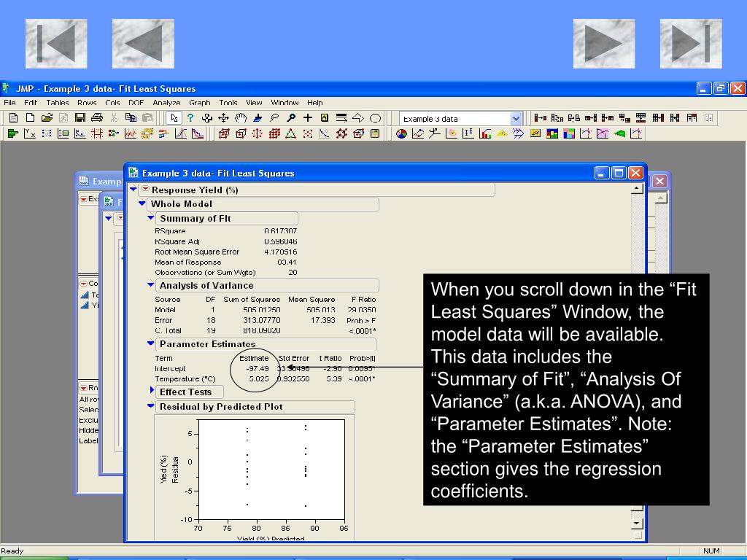Go to previous slide button
The height and width of the screenshot is (560, 747).
pyautogui.click(x=143, y=44)
